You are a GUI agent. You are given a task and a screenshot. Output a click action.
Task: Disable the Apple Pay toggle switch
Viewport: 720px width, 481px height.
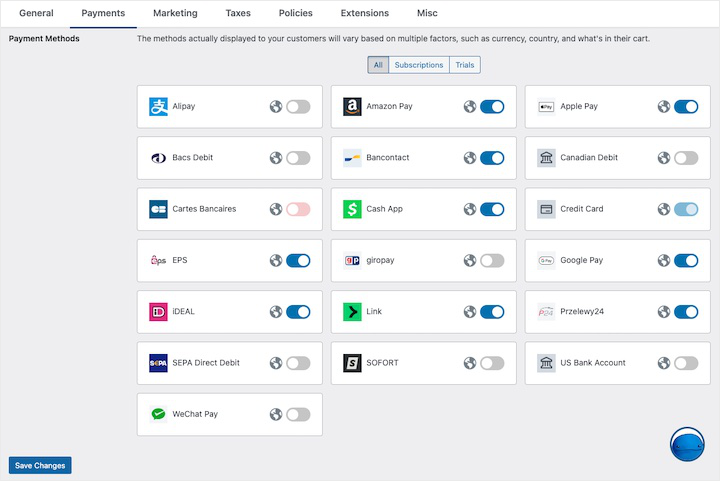point(686,107)
